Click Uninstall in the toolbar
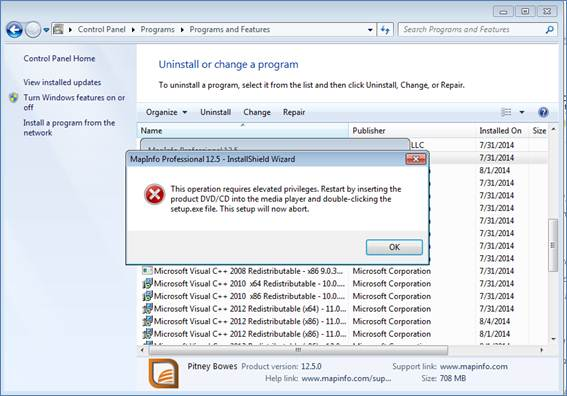The image size is (567, 396). (x=216, y=112)
